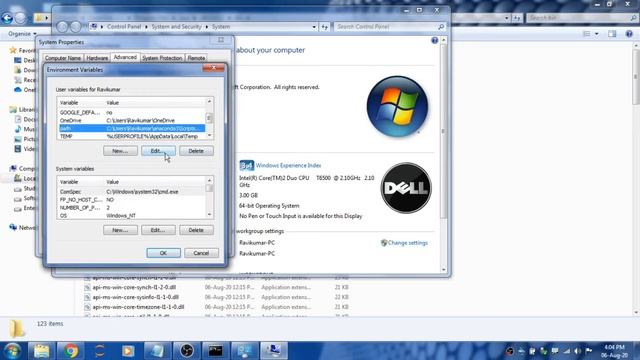Select api-ms-win-core-timezone-l1-1-0.dll file

coord(138,307)
